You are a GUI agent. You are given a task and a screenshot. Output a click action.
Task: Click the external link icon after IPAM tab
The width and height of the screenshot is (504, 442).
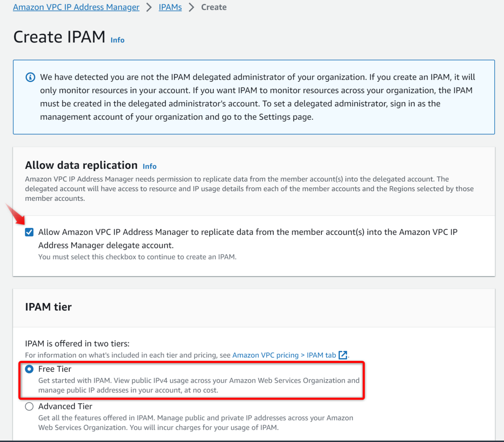click(x=343, y=355)
